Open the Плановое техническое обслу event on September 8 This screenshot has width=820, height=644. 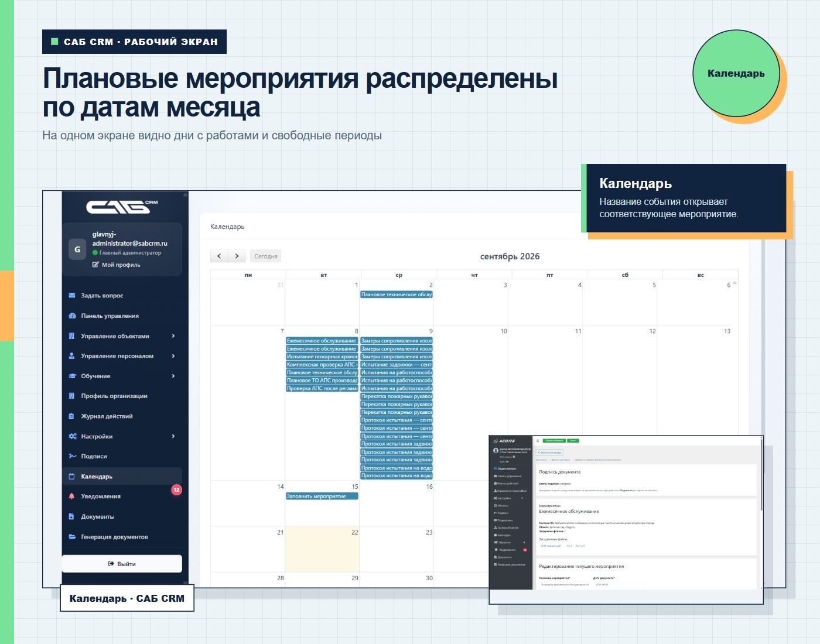(x=322, y=372)
